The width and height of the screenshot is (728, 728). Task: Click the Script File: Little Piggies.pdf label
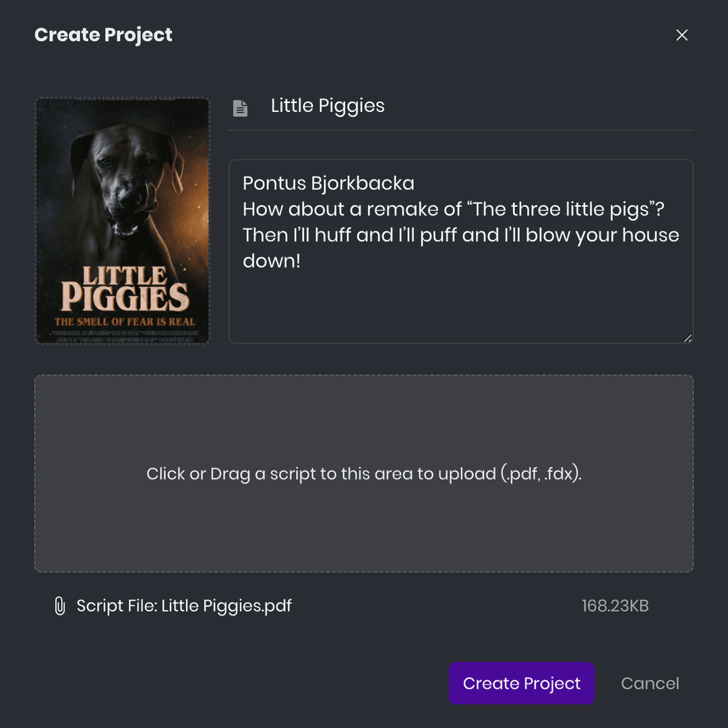tap(184, 606)
